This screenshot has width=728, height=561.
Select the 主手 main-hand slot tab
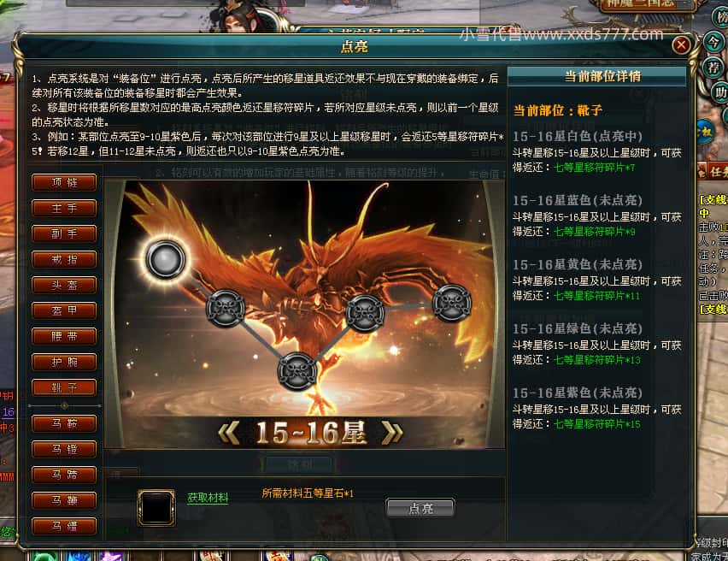tap(64, 208)
